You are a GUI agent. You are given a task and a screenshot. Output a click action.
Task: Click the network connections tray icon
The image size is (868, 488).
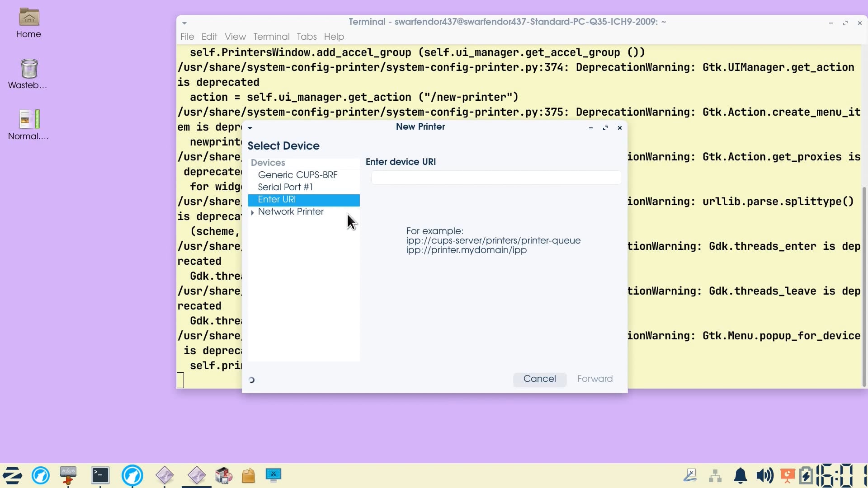[715, 476]
